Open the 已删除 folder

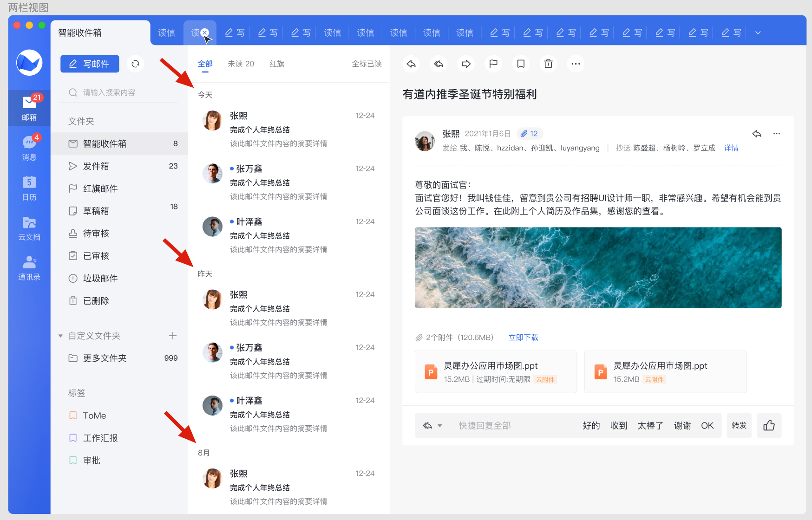[119, 301]
